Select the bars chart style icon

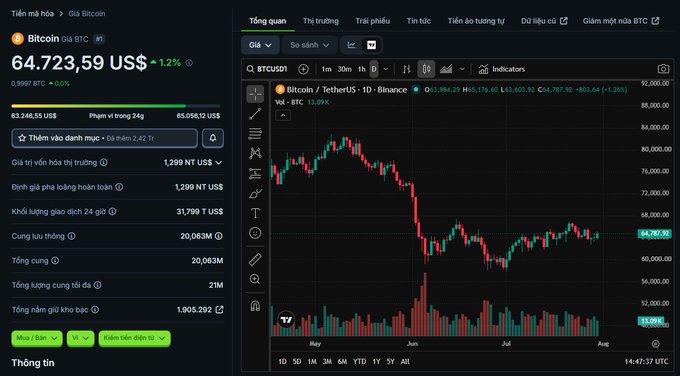coord(406,69)
